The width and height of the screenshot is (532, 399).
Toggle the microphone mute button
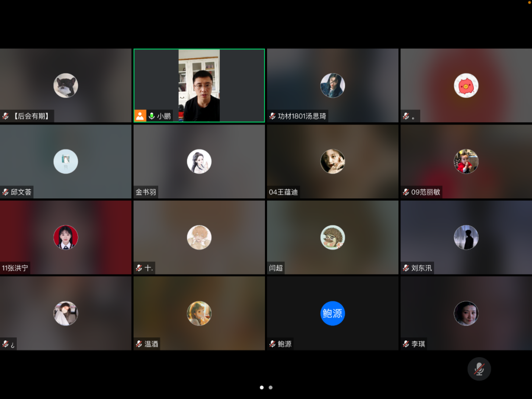pos(479,369)
